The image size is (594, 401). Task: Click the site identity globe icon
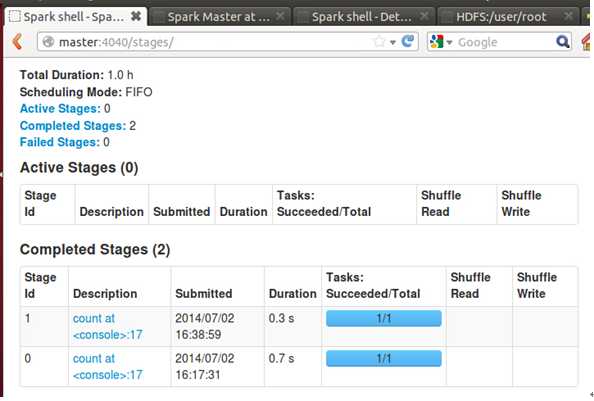click(48, 42)
